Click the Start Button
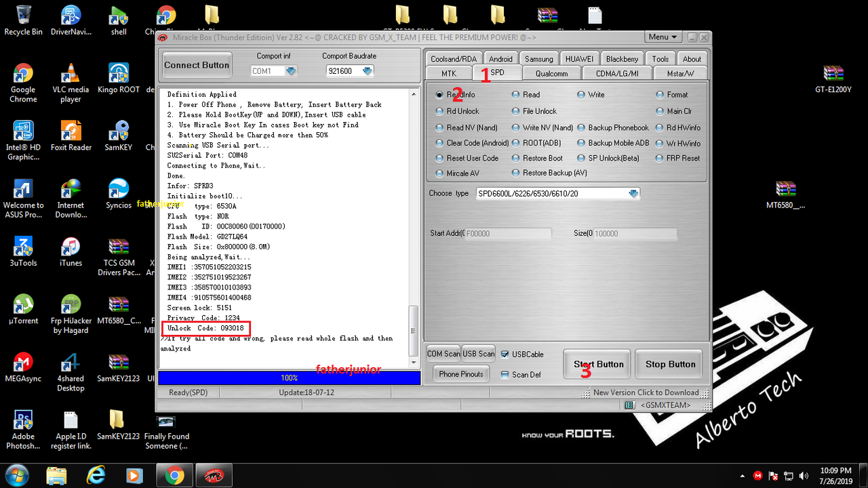This screenshot has width=868, height=488. (597, 365)
